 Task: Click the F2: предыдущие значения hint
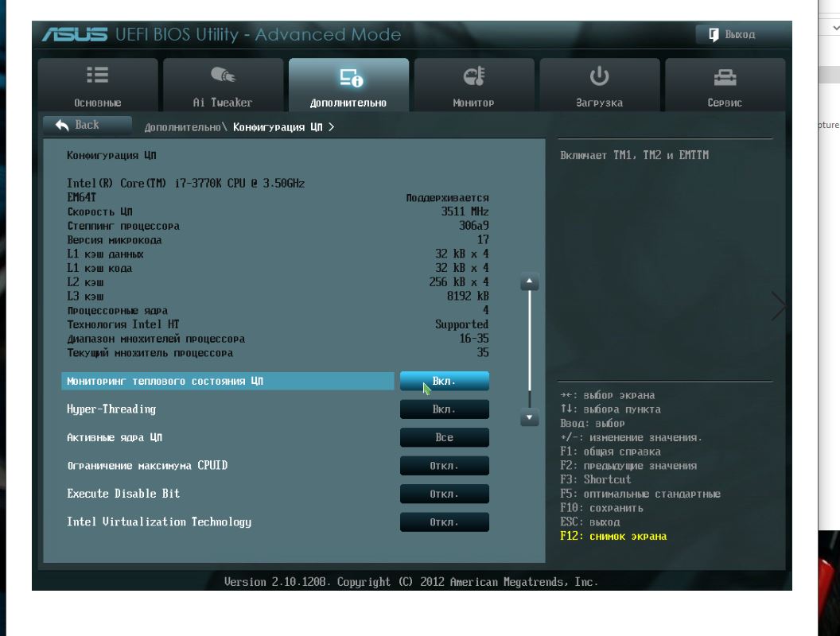click(628, 466)
